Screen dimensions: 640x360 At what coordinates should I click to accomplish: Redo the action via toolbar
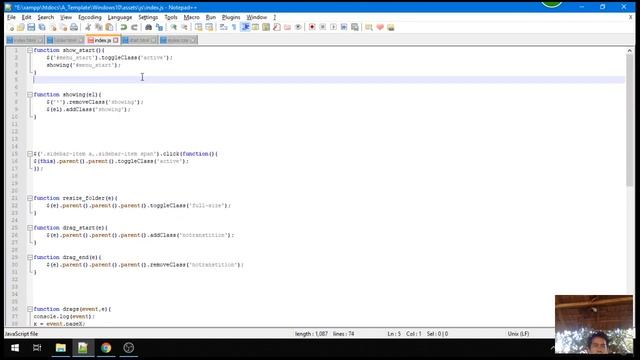click(134, 27)
